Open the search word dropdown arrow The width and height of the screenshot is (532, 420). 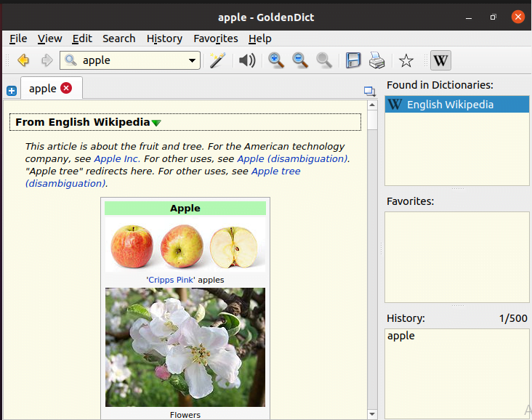(192, 61)
